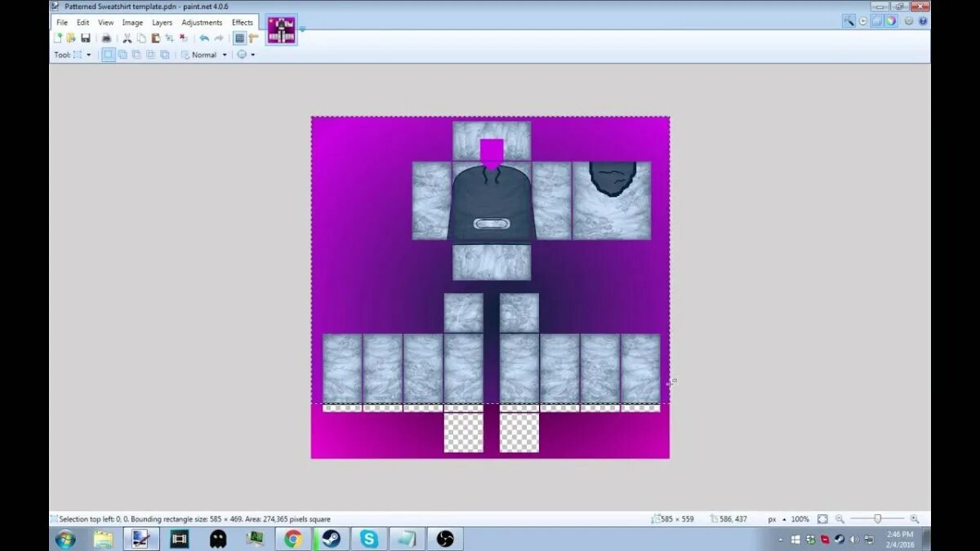
Task: Click the 100% zoom value
Action: pyautogui.click(x=800, y=519)
